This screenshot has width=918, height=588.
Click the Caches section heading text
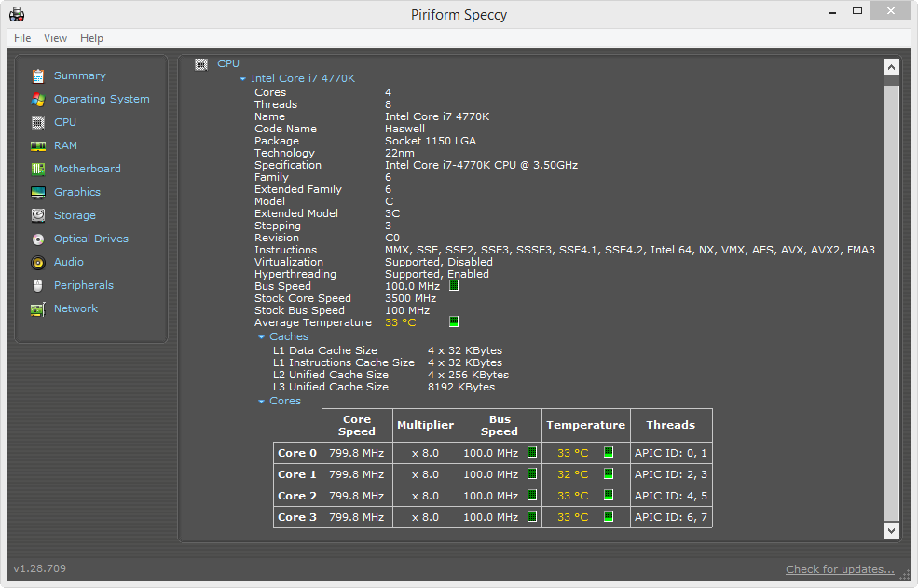click(x=289, y=336)
